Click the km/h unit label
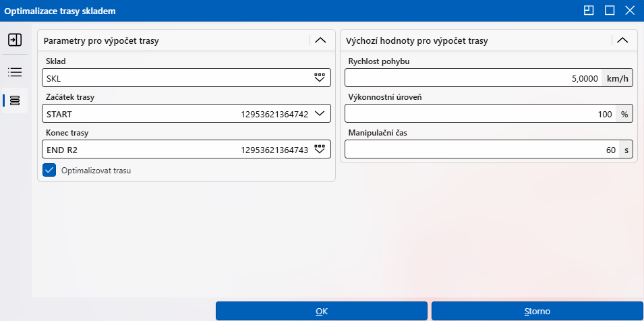Screen dimensions: 644x321 617,78
